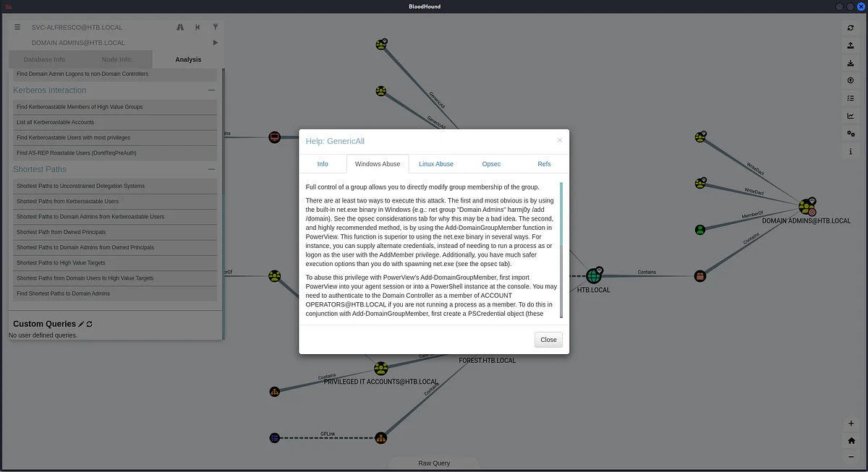Run Shortest Path from Owned Principals
Viewport: 868px width, 472px height.
pos(115,232)
